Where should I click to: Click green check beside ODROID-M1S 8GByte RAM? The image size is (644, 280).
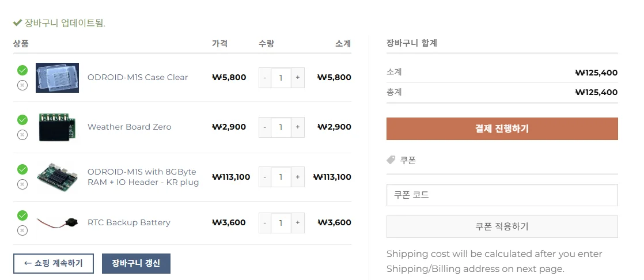click(22, 169)
